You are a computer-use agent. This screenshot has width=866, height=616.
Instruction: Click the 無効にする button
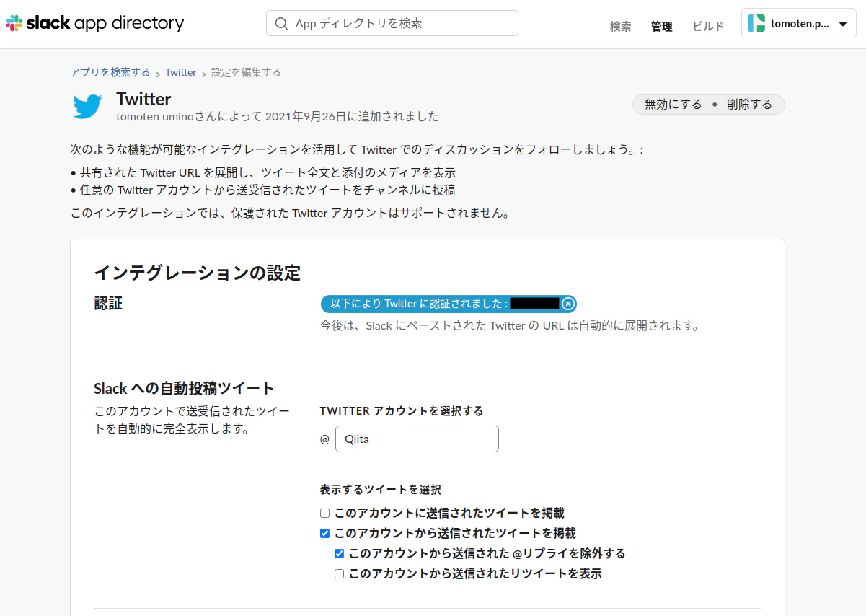pyautogui.click(x=672, y=104)
